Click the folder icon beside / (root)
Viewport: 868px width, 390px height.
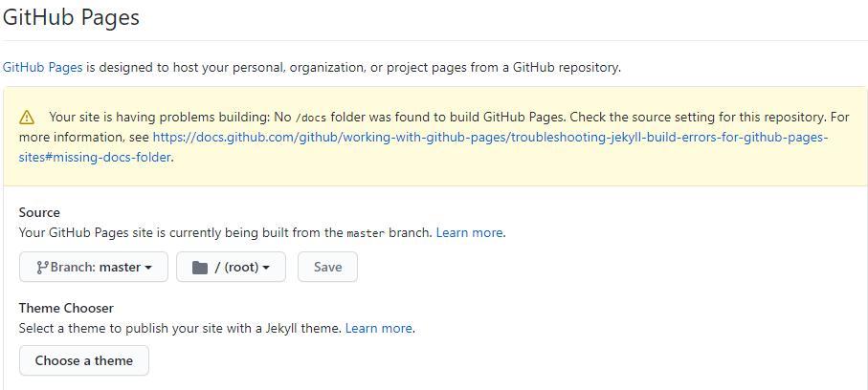pyautogui.click(x=200, y=268)
